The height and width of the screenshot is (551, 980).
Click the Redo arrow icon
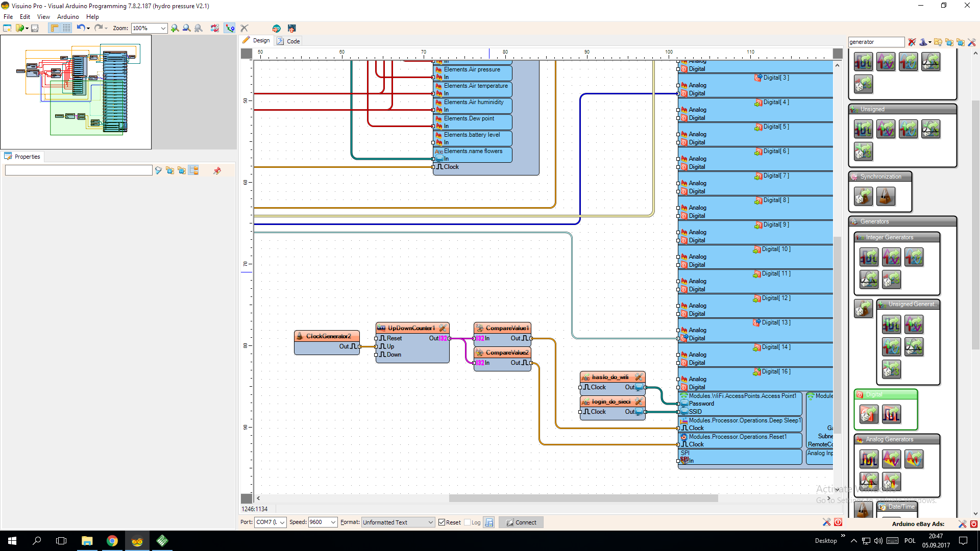99,28
